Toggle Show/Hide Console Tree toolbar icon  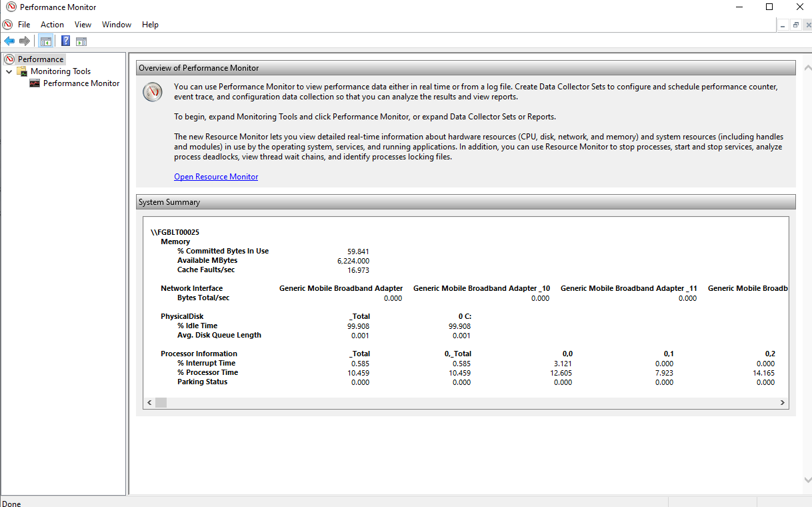46,41
